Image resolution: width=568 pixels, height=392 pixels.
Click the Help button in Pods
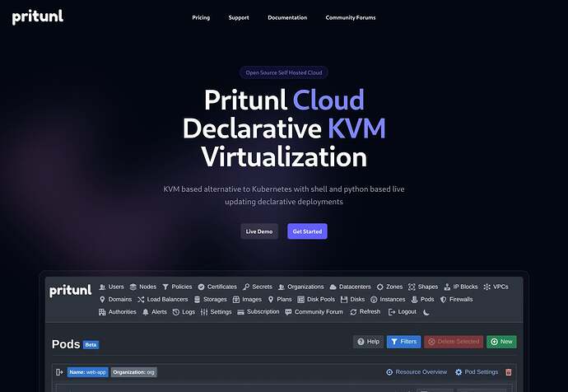pos(369,342)
